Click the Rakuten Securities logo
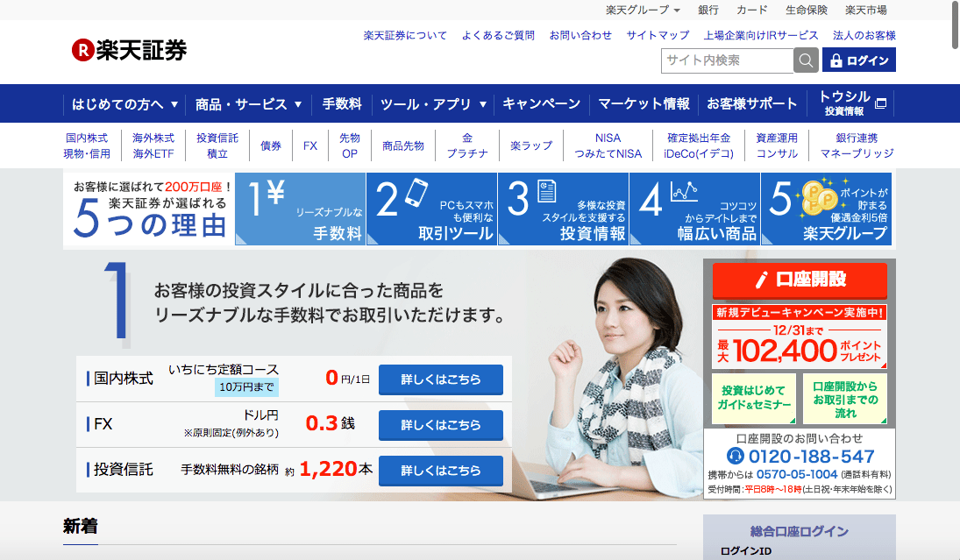The width and height of the screenshot is (960, 560). tap(129, 50)
